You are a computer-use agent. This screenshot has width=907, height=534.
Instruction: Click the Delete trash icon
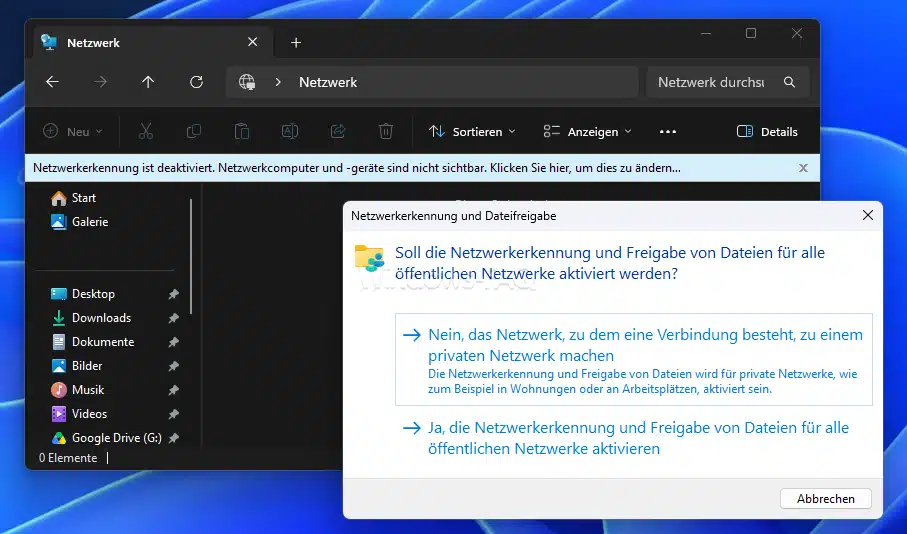tap(386, 131)
